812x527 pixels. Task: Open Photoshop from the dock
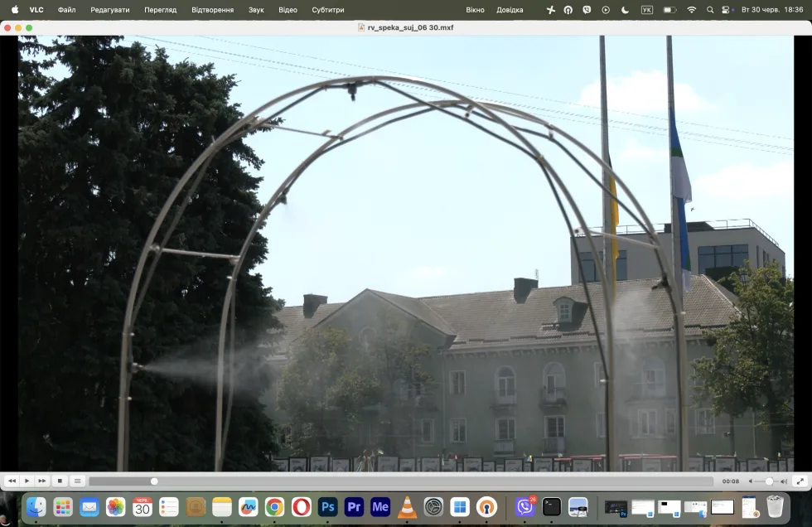point(328,507)
